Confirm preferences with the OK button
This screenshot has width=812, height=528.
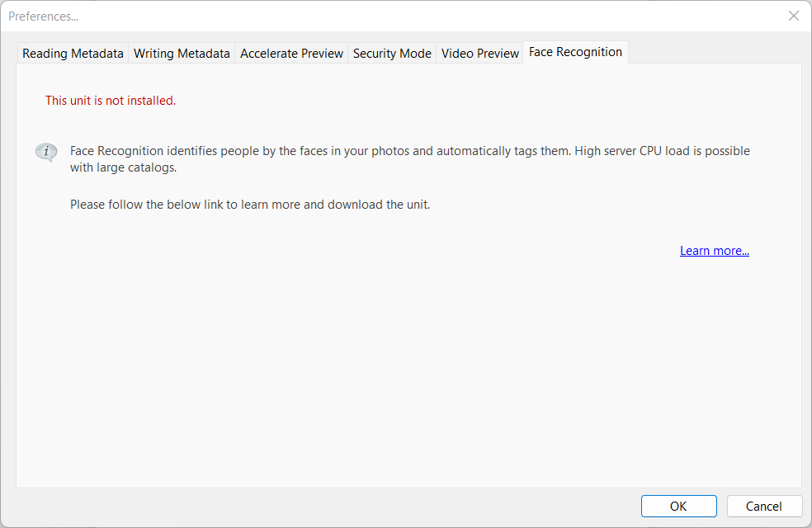(x=678, y=507)
